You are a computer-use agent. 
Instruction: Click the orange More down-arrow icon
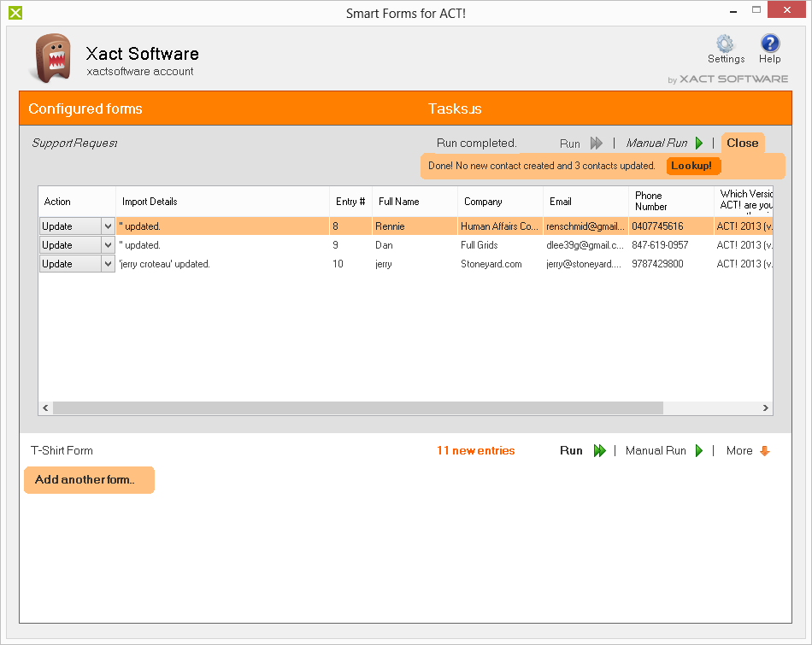click(x=765, y=451)
